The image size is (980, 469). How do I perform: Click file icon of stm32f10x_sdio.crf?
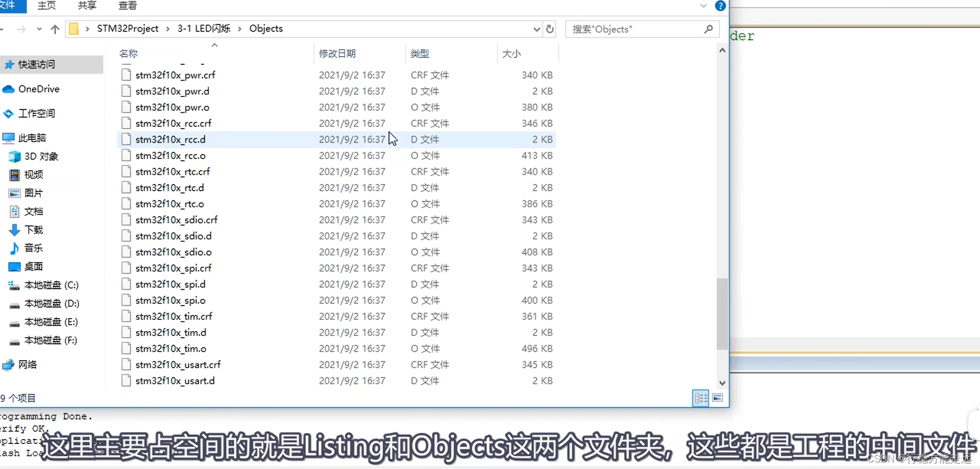point(126,220)
